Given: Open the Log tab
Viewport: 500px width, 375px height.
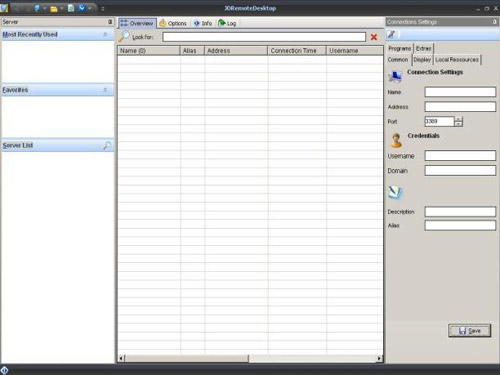Looking at the screenshot, I should (x=227, y=23).
